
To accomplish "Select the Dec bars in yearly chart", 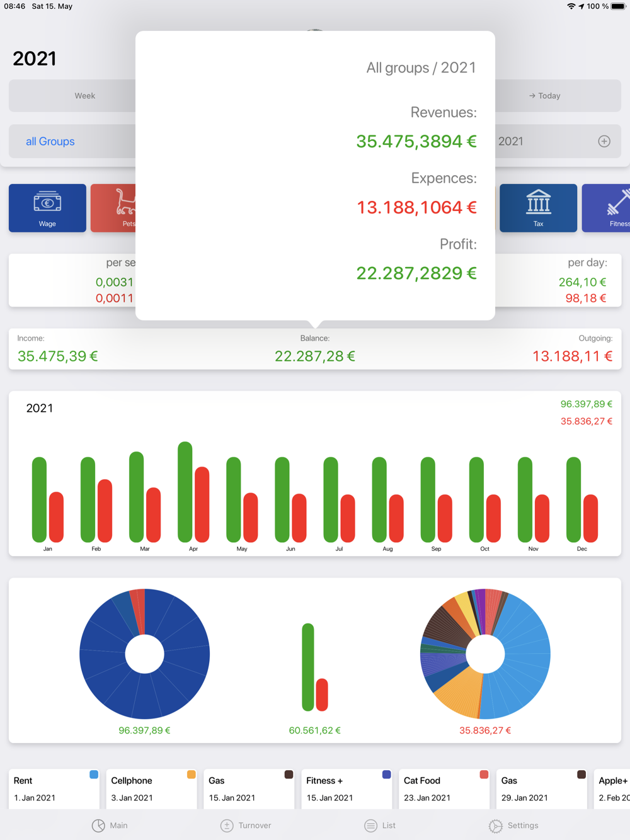I will tap(582, 499).
